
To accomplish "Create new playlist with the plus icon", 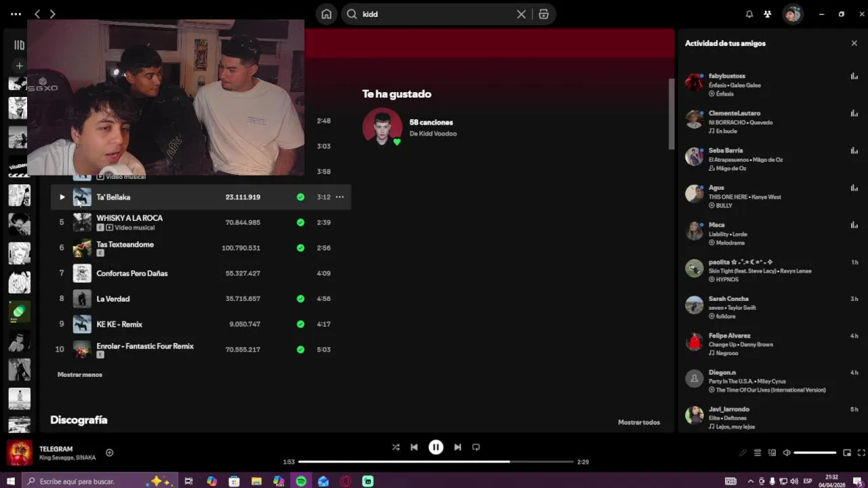I will [19, 66].
